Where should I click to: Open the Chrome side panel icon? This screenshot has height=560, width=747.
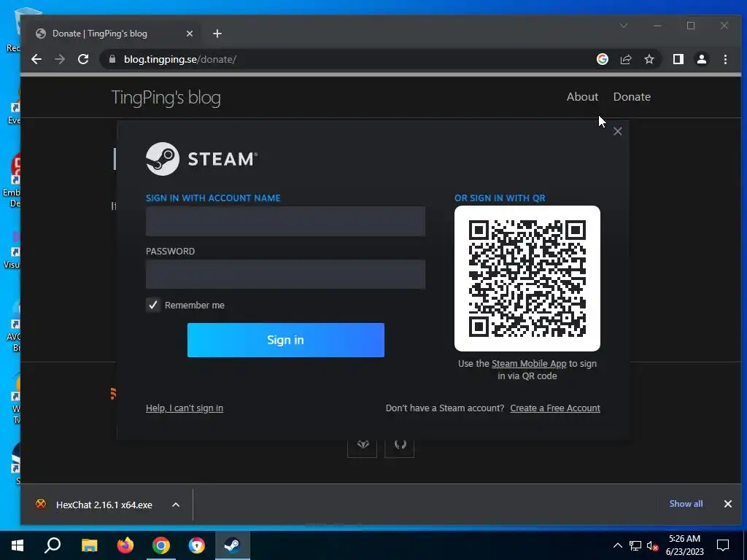[678, 59]
